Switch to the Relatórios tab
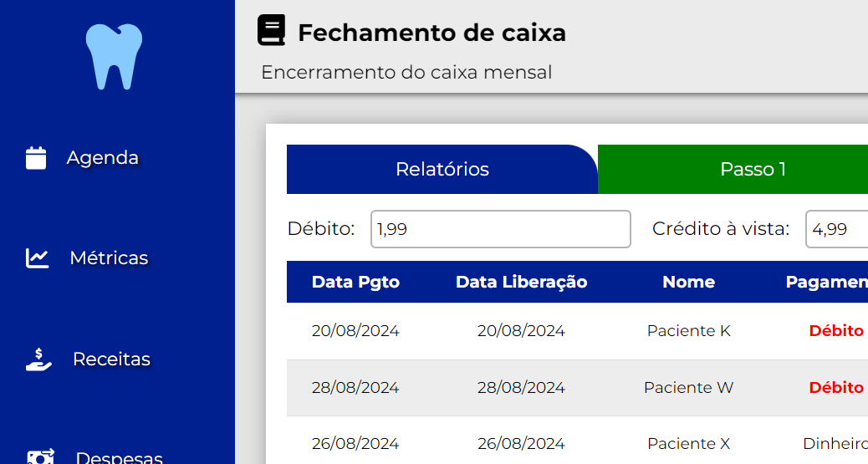This screenshot has width=868, height=464. (442, 170)
